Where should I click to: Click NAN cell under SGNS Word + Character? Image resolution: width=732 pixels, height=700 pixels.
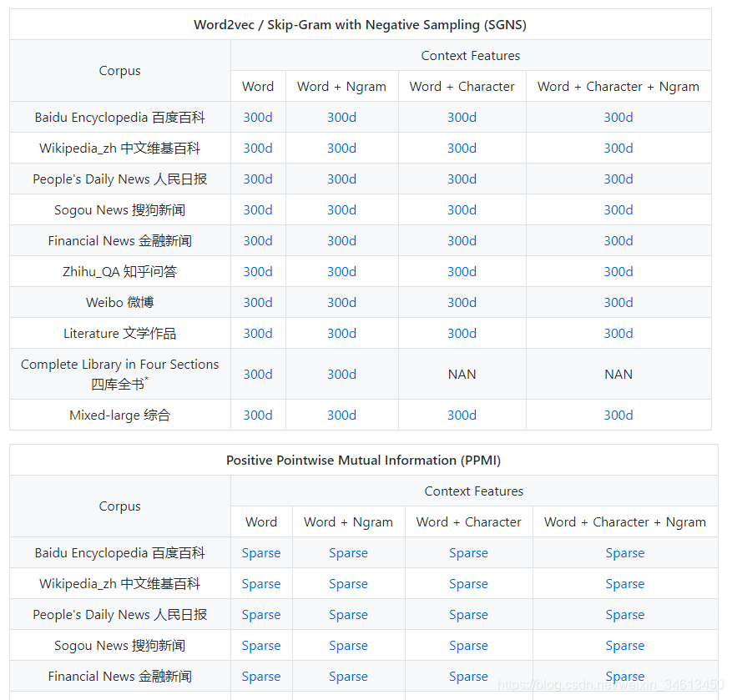[x=462, y=375]
